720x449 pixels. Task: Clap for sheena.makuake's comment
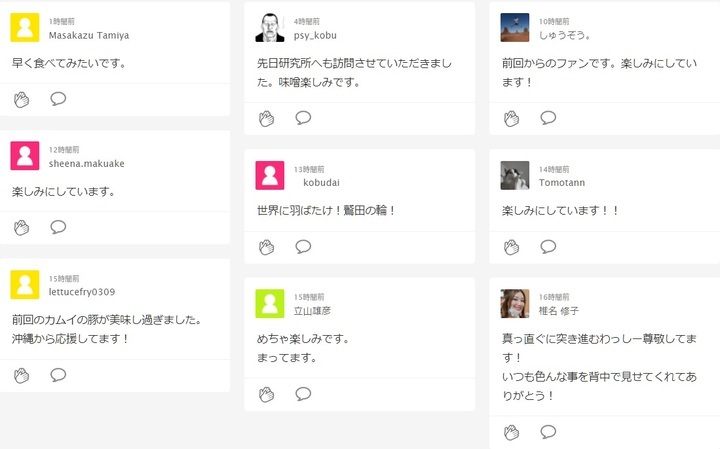(x=22, y=227)
